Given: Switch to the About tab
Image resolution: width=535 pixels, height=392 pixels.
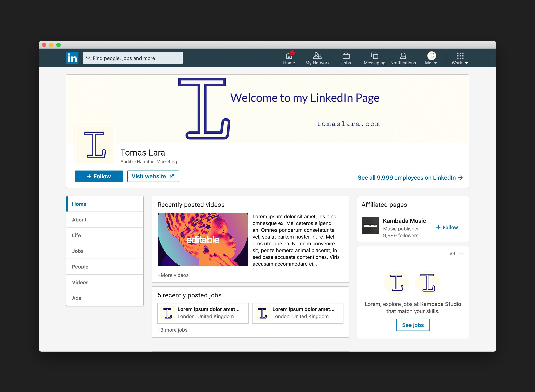Looking at the screenshot, I should pyautogui.click(x=79, y=220).
